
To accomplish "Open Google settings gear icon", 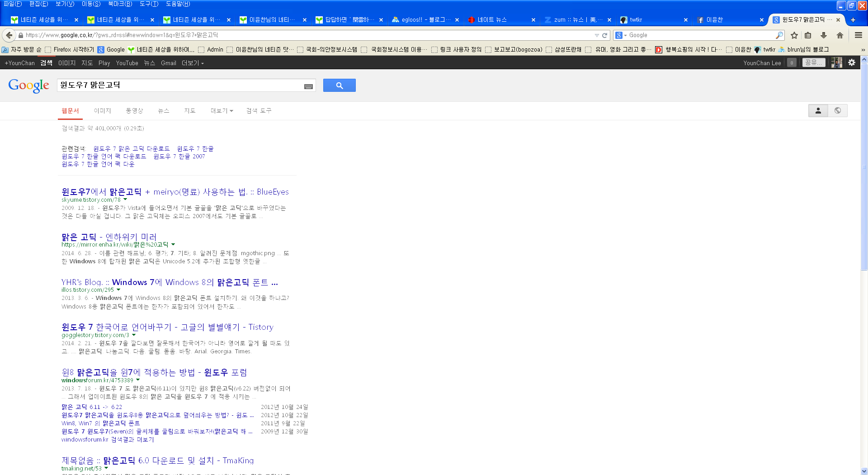I will click(x=852, y=63).
